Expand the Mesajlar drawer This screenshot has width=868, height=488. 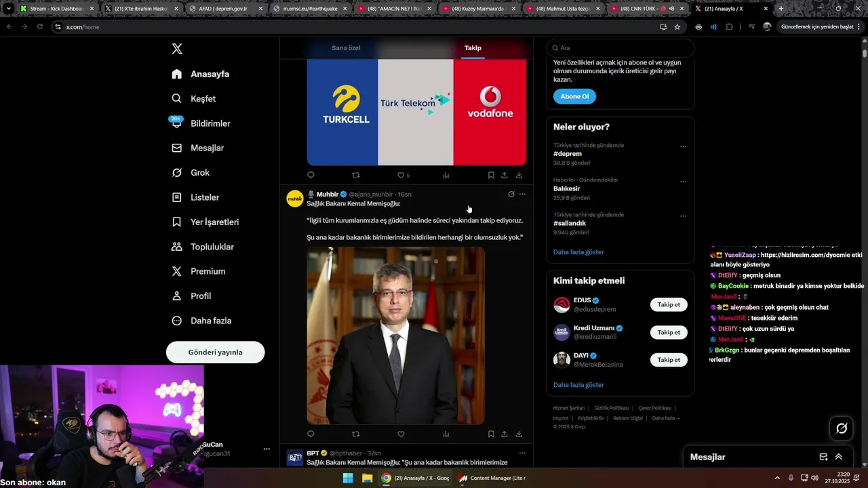tap(839, 457)
